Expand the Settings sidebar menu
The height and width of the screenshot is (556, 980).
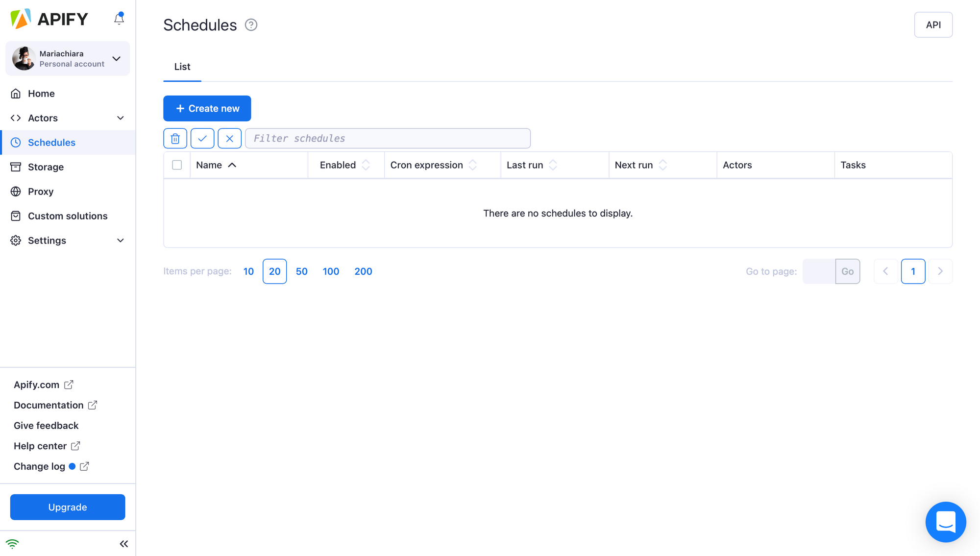click(x=120, y=241)
